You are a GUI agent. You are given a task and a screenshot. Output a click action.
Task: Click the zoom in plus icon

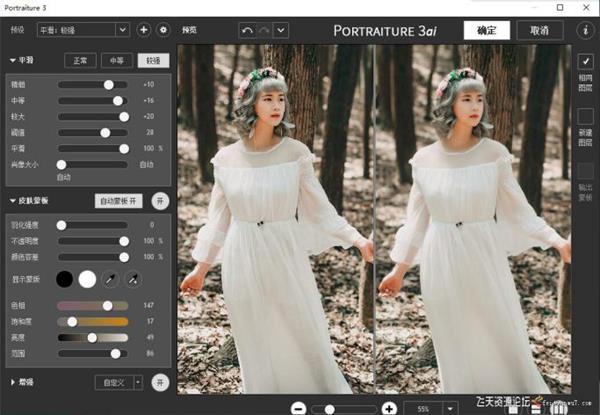click(389, 408)
